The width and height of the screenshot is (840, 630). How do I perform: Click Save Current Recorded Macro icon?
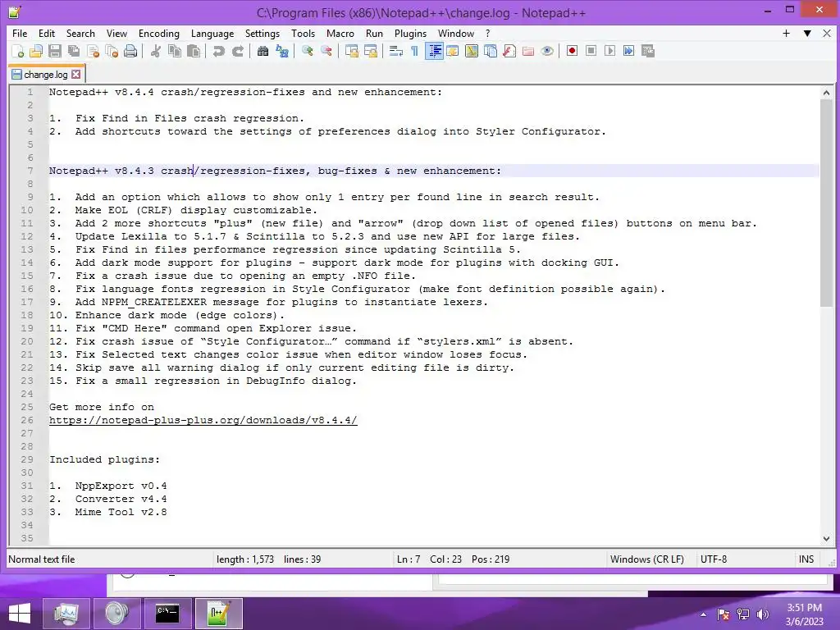tap(648, 51)
